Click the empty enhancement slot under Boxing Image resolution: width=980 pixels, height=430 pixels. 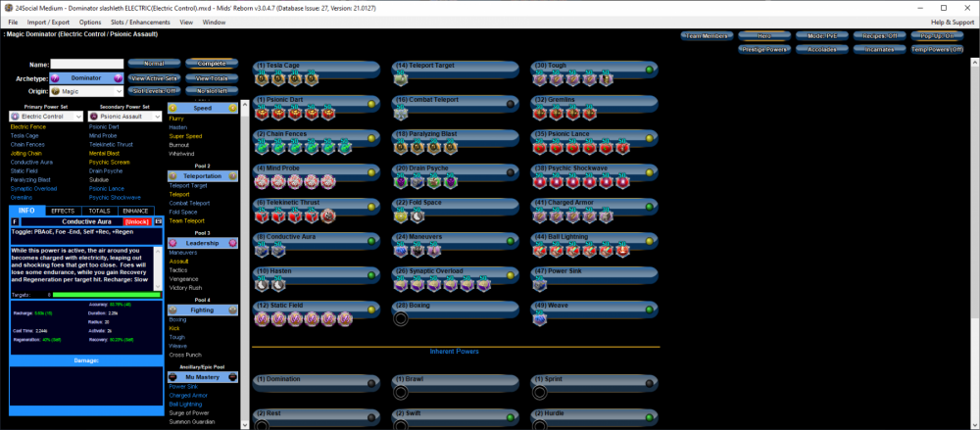[x=401, y=317]
